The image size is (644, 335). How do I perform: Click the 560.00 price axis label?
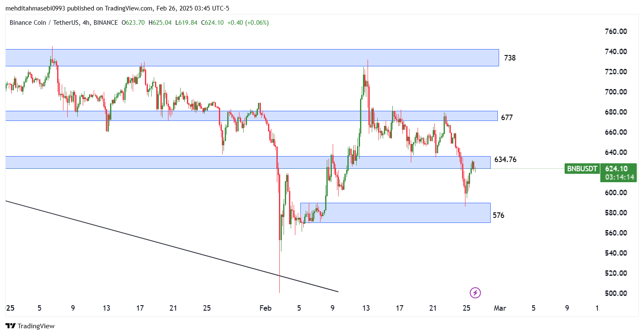point(616,233)
